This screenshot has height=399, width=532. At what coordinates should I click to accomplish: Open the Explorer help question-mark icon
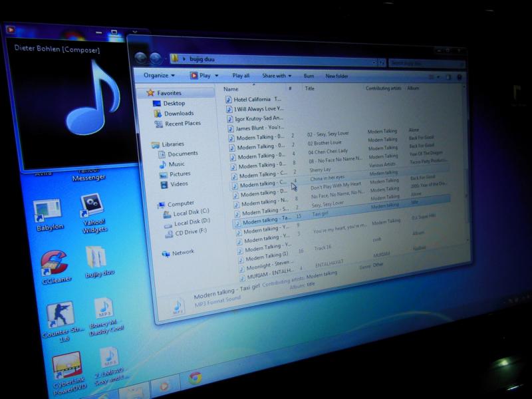(460, 77)
